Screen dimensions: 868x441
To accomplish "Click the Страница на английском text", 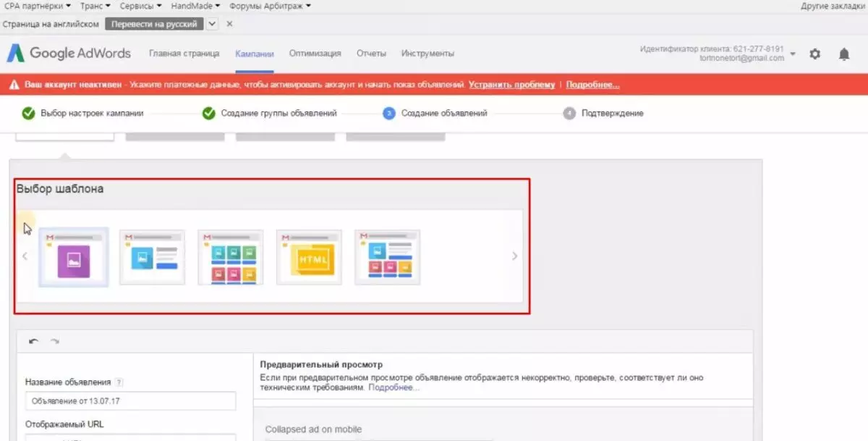I will (51, 24).
